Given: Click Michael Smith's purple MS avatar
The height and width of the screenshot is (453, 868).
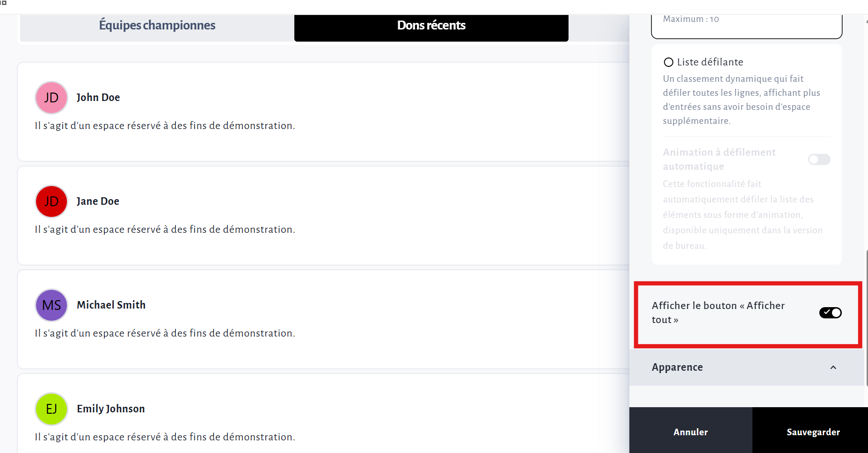Looking at the screenshot, I should (51, 305).
